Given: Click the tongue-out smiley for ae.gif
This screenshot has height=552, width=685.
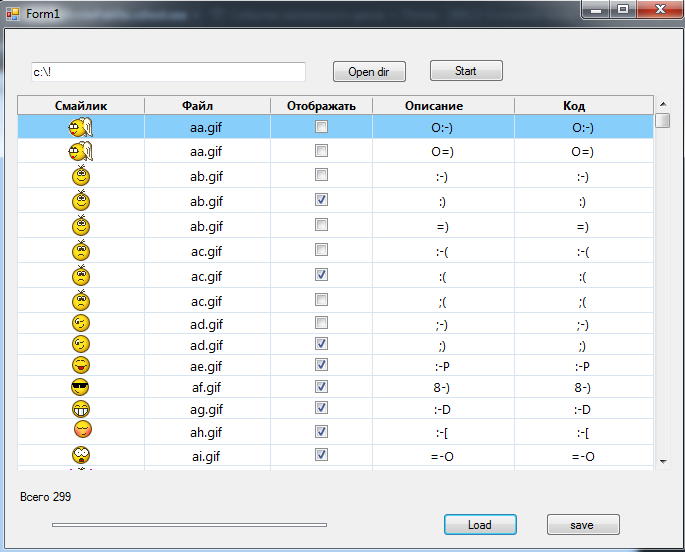Looking at the screenshot, I should click(81, 365).
